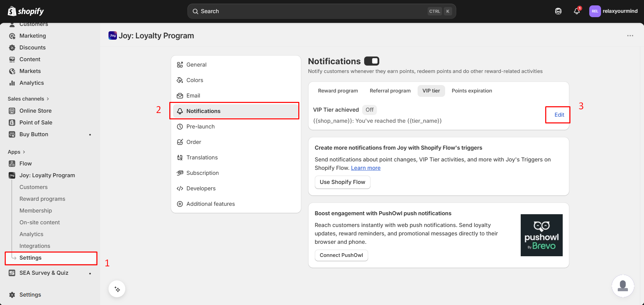This screenshot has width=644, height=305.
Task: Click the Discounts icon in sidebar
Action: (12, 48)
